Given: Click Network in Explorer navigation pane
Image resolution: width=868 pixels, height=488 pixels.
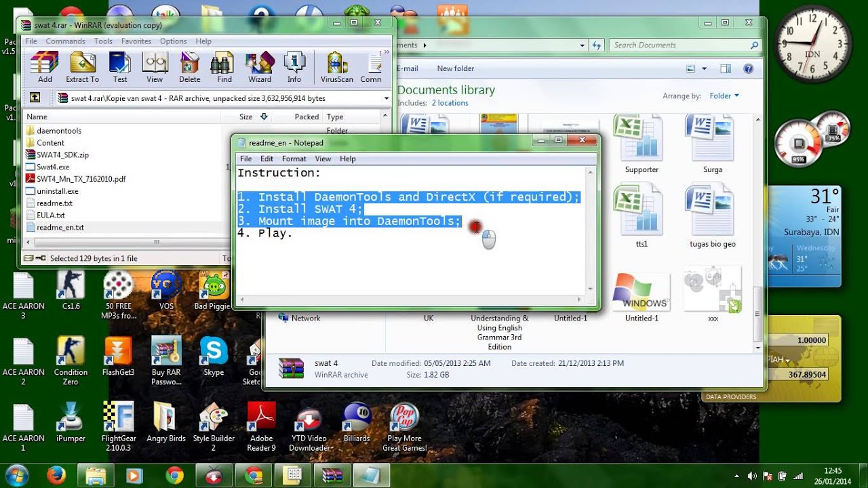Looking at the screenshot, I should (305, 318).
